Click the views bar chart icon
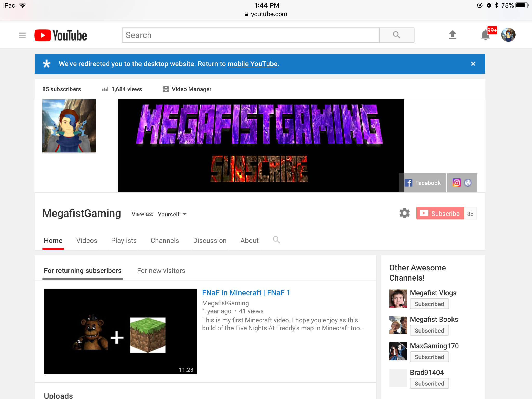 pos(105,89)
